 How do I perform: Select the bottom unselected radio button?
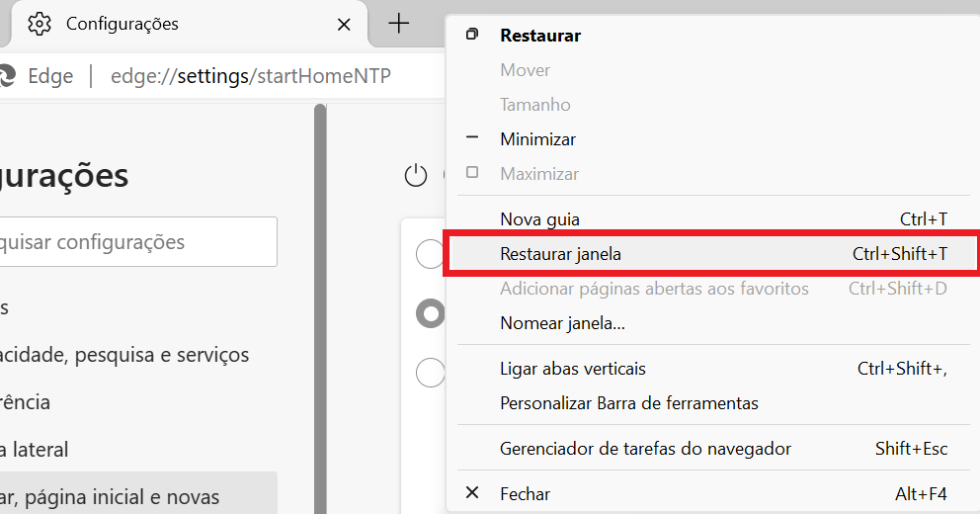[430, 373]
